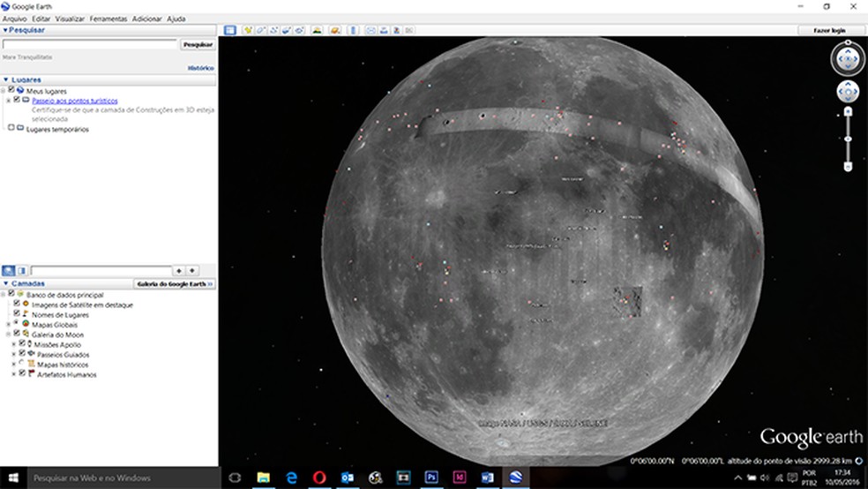
Task: Select the Mapas históricos radio button
Action: (x=22, y=364)
